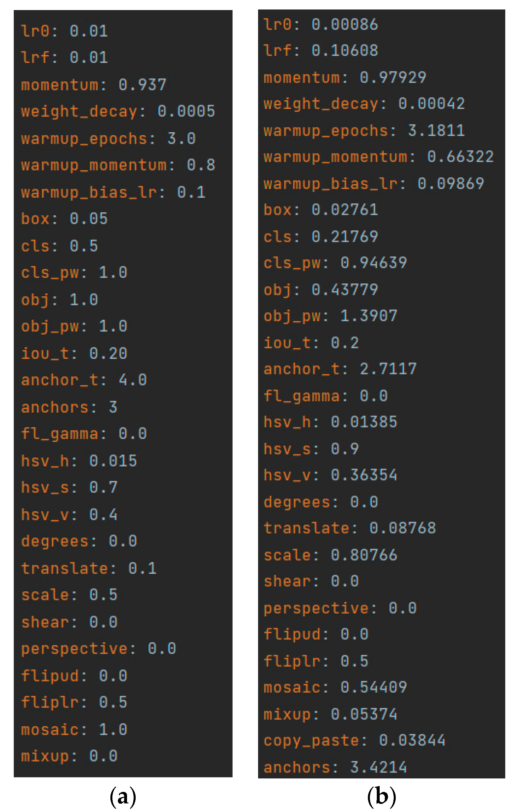The width and height of the screenshot is (515, 812).
Task: Click the lr0 value 0.00086
Action: [344, 25]
